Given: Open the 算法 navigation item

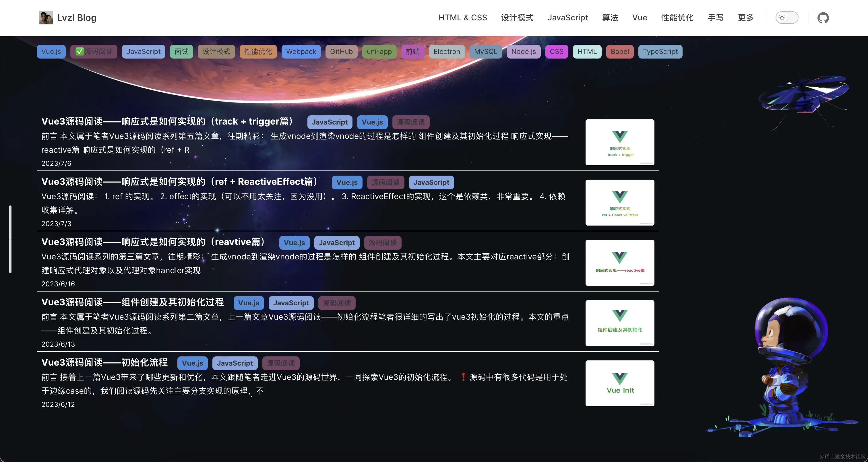Looking at the screenshot, I should [x=610, y=18].
